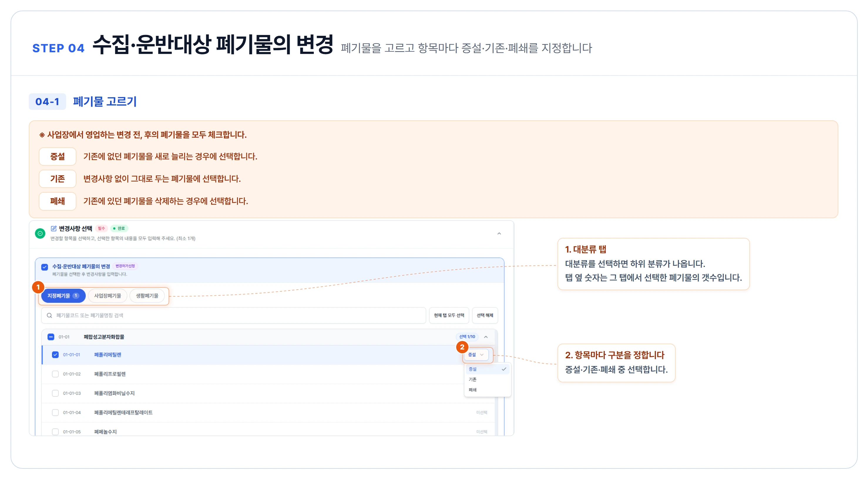868x479 pixels.
Task: Click the checkmark icon on the selected 증설 option
Action: point(504,369)
